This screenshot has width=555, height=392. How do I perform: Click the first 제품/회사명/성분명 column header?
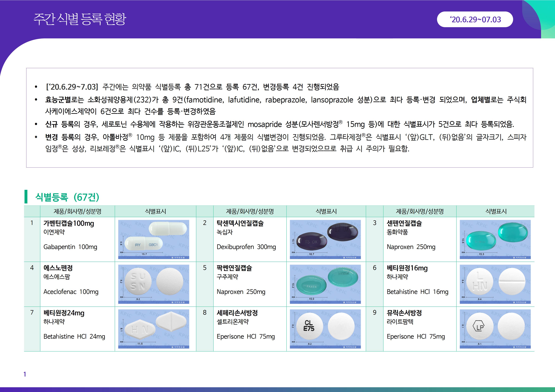pyautogui.click(x=77, y=211)
